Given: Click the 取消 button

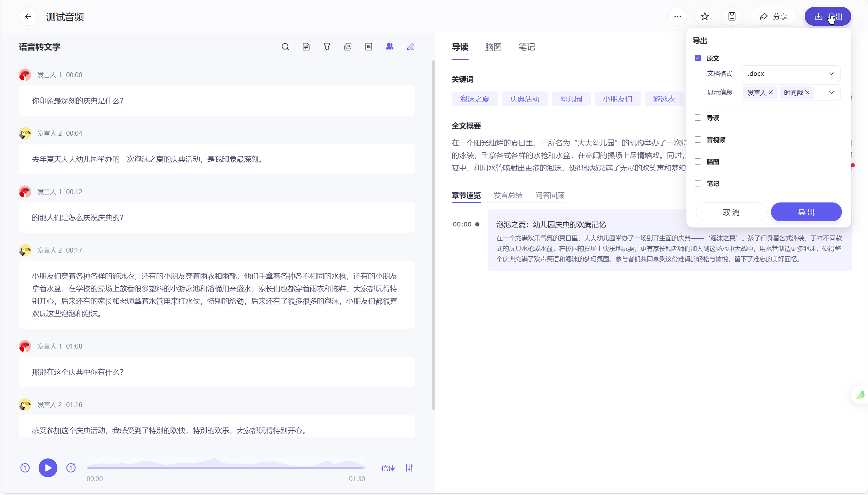Looking at the screenshot, I should tap(731, 212).
